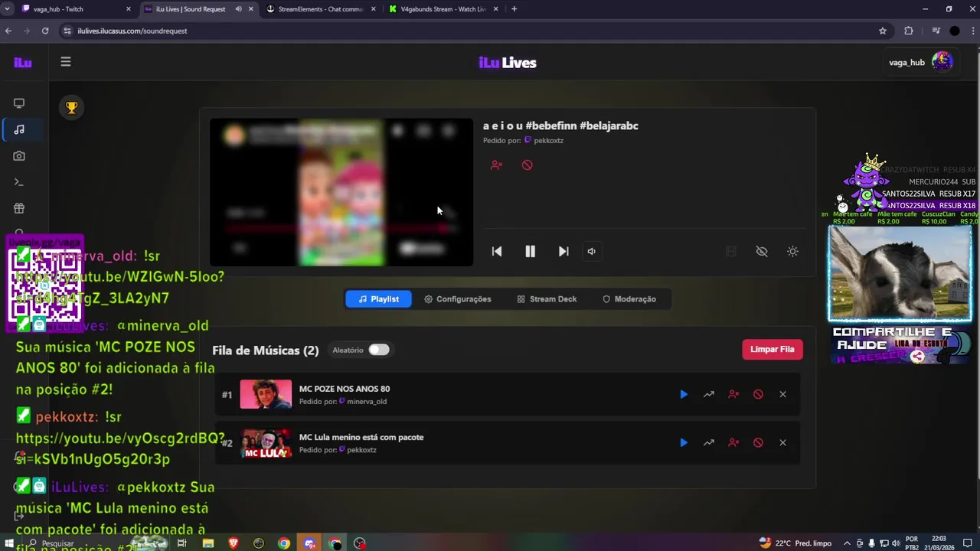Play MC Lula menino está com pacote
980x551 pixels.
[x=684, y=442]
